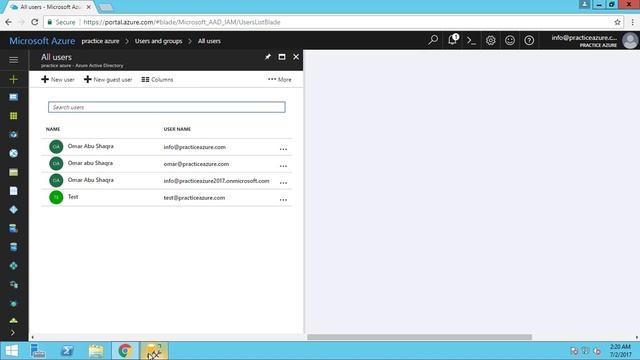Expand More services chevron in sidebar
This screenshot has width=640, height=360.
13,333
